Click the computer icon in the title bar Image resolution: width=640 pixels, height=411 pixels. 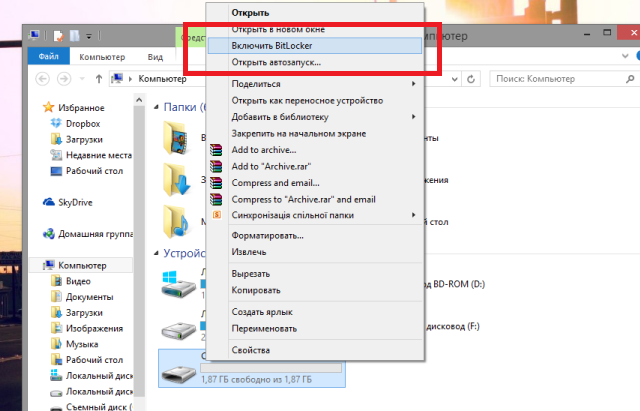35,36
